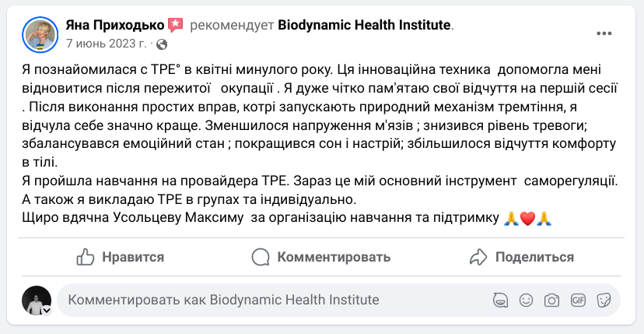Open the three-dots post options menu
Screen dimensions: 644x334
604,33
